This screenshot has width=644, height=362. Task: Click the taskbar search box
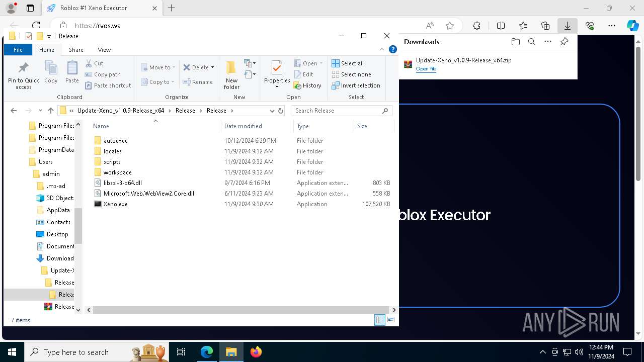[97, 352]
